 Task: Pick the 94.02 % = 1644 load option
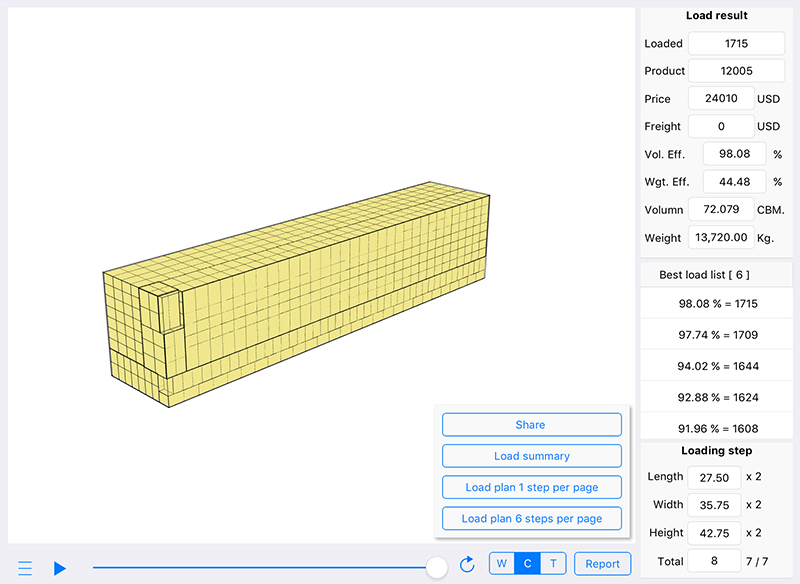tap(718, 366)
